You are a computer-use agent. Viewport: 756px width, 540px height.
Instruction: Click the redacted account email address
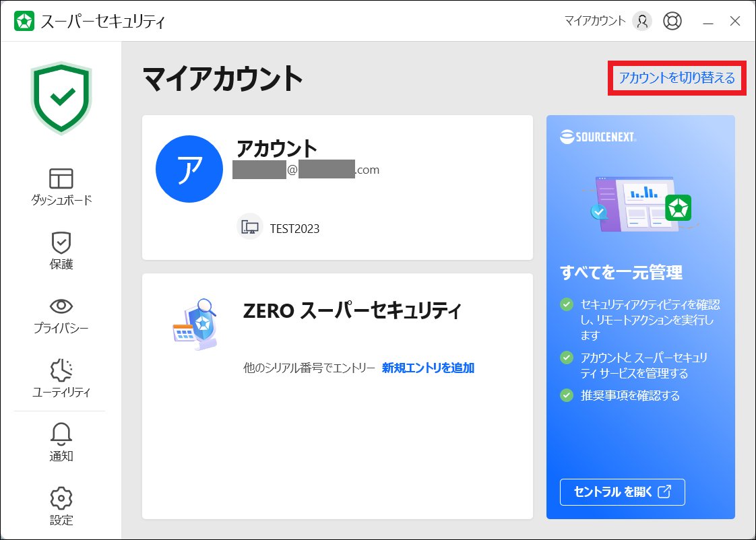[306, 170]
